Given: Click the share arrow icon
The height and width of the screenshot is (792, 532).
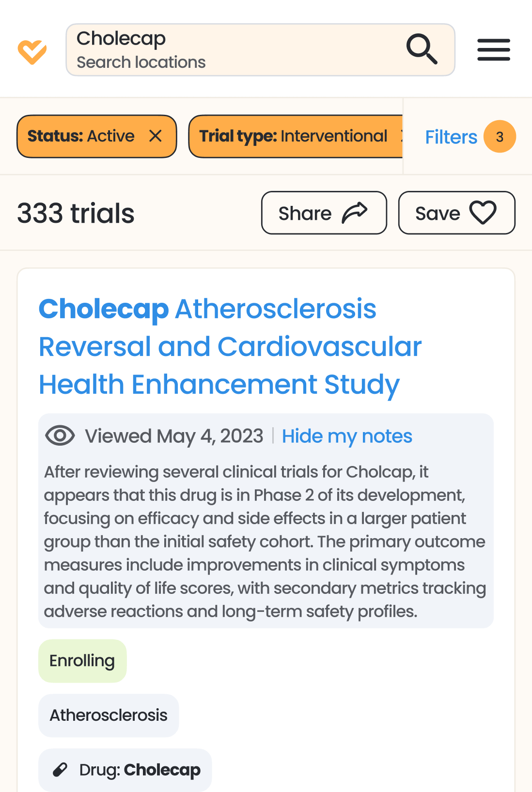Looking at the screenshot, I should (x=355, y=213).
